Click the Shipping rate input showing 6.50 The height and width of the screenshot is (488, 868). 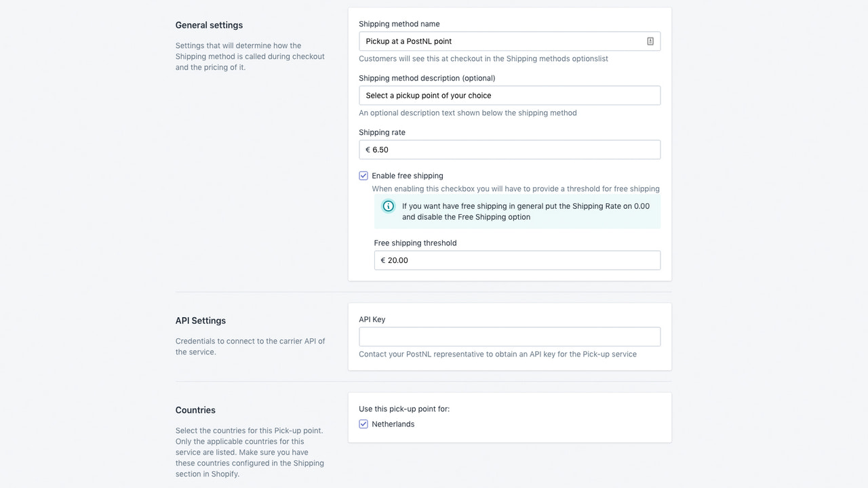tap(509, 150)
